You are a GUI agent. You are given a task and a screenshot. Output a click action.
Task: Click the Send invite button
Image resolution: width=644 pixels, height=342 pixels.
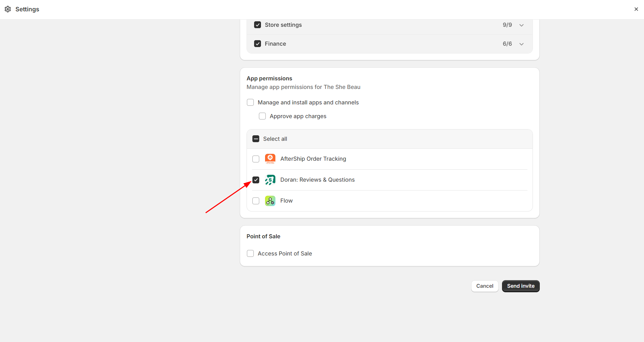click(521, 286)
